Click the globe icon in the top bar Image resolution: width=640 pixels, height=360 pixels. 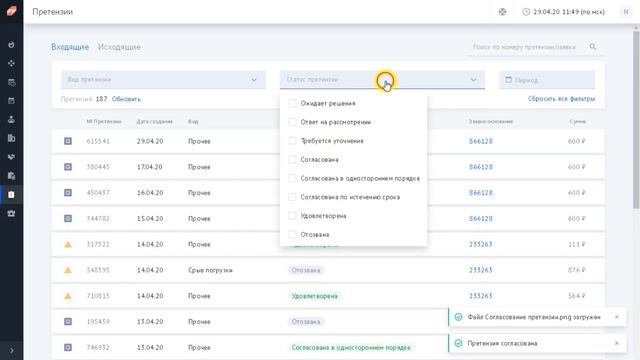coord(502,12)
